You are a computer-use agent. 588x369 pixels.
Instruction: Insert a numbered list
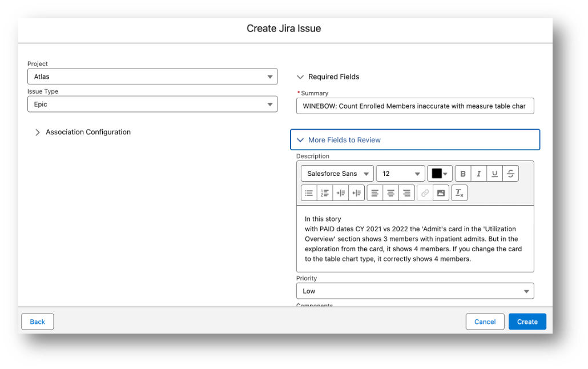pyautogui.click(x=325, y=193)
